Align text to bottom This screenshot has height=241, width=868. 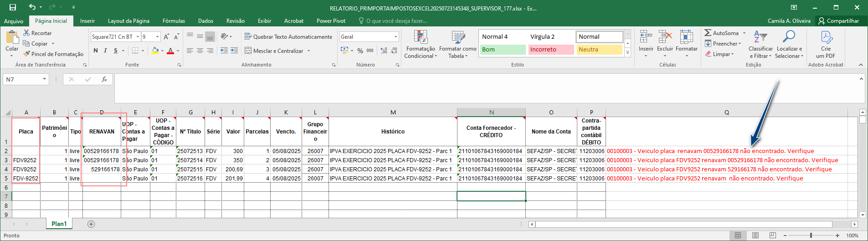coord(210,36)
